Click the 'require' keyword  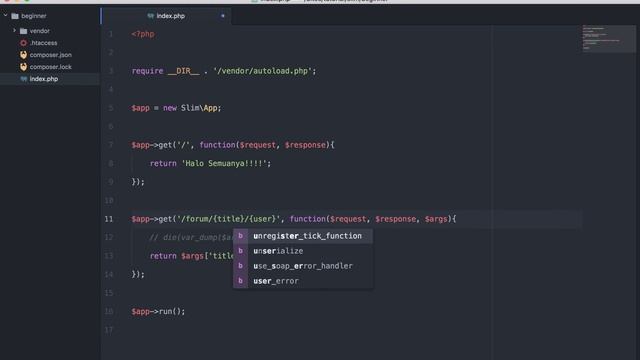(x=147, y=71)
